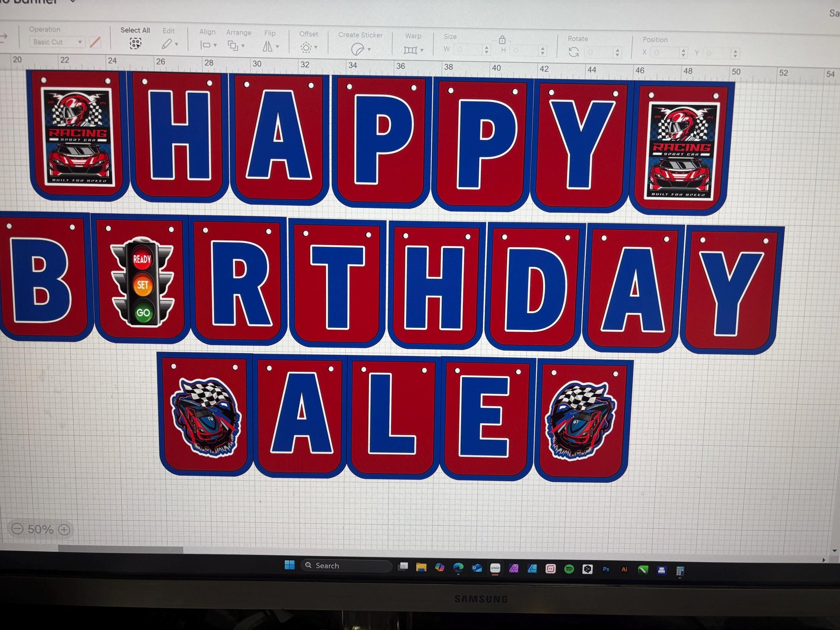This screenshot has width=840, height=630.
Task: Open the Create Sticker dropdown arrow
Action: [369, 50]
